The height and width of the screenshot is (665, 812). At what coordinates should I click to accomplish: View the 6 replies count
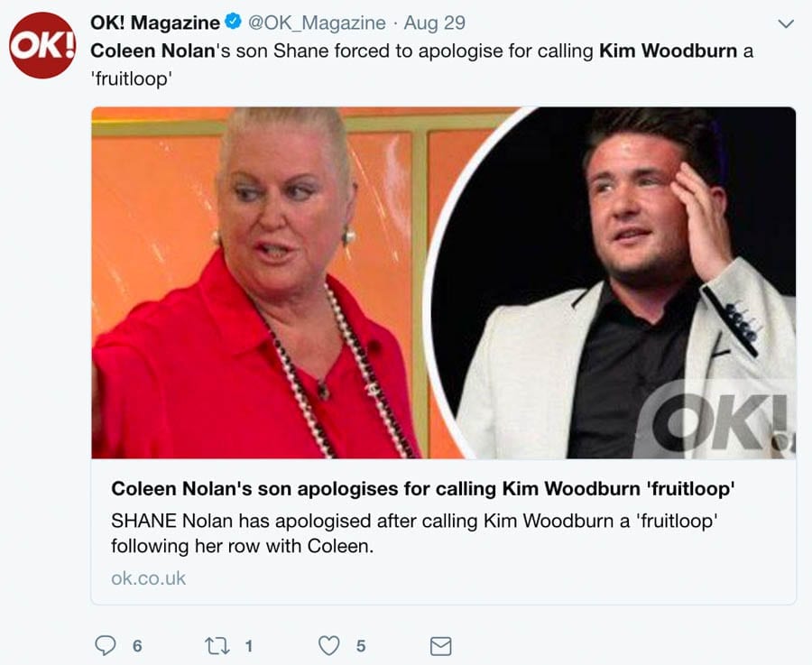pyautogui.click(x=137, y=646)
